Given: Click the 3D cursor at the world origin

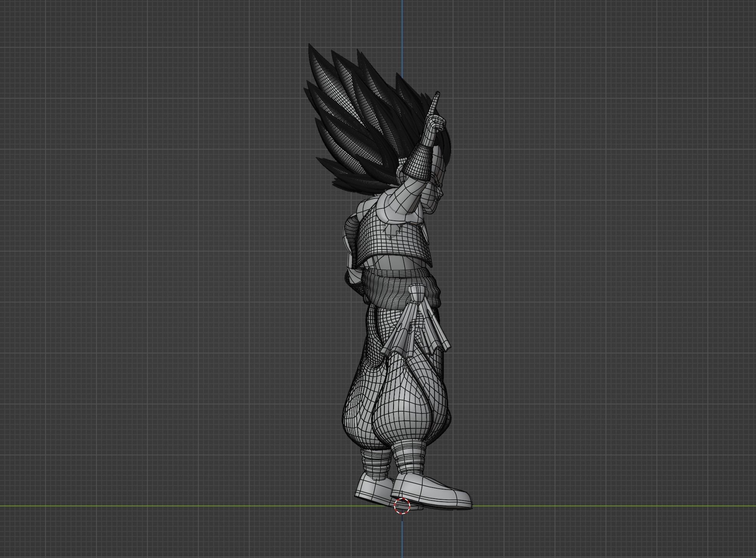Looking at the screenshot, I should pos(402,506).
